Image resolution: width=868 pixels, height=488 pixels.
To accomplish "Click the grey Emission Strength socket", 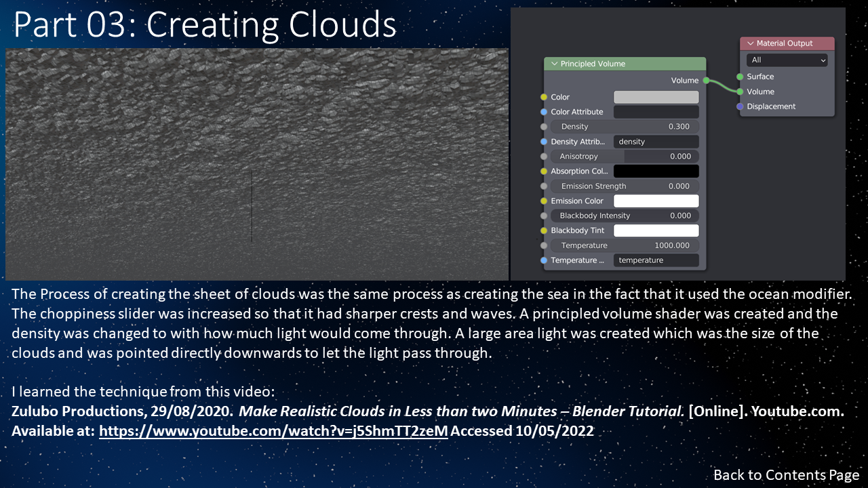I will pos(544,186).
